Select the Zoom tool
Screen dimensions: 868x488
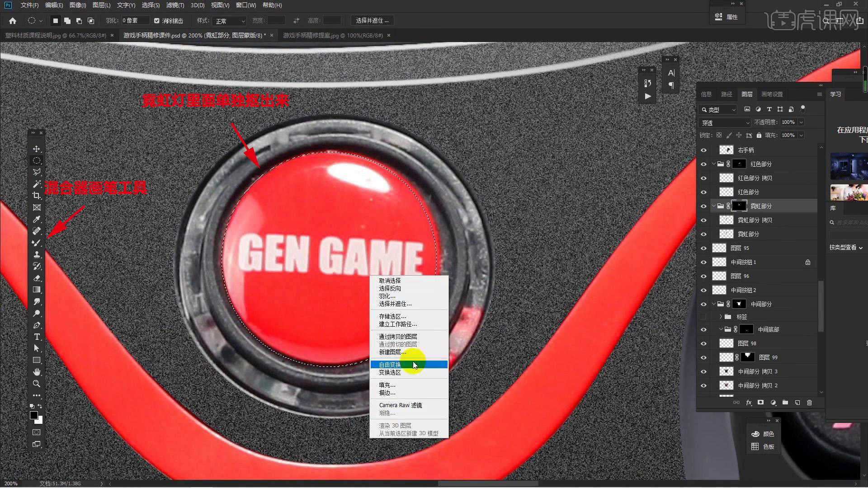[37, 384]
